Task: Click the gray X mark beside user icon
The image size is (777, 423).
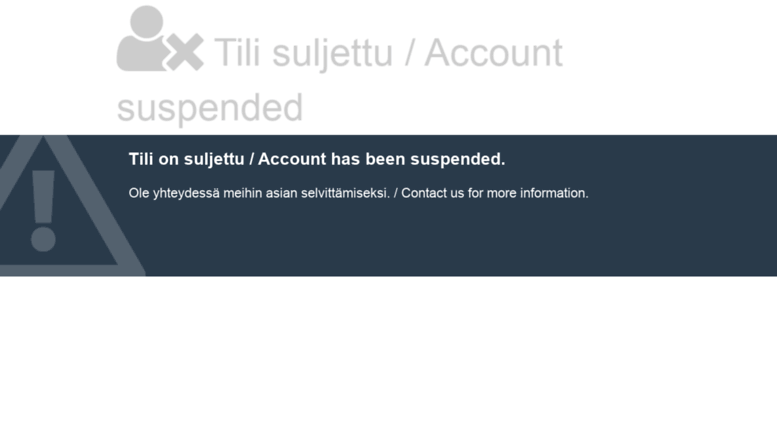Action: tap(184, 52)
